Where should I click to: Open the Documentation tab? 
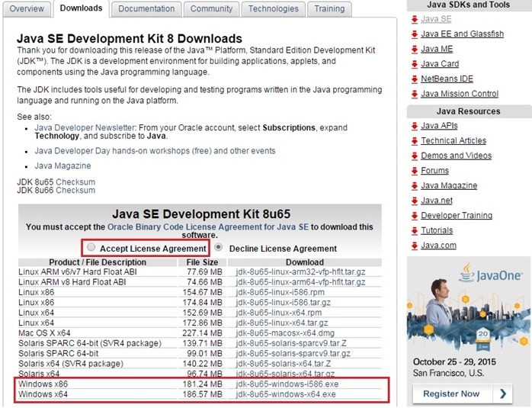146,9
